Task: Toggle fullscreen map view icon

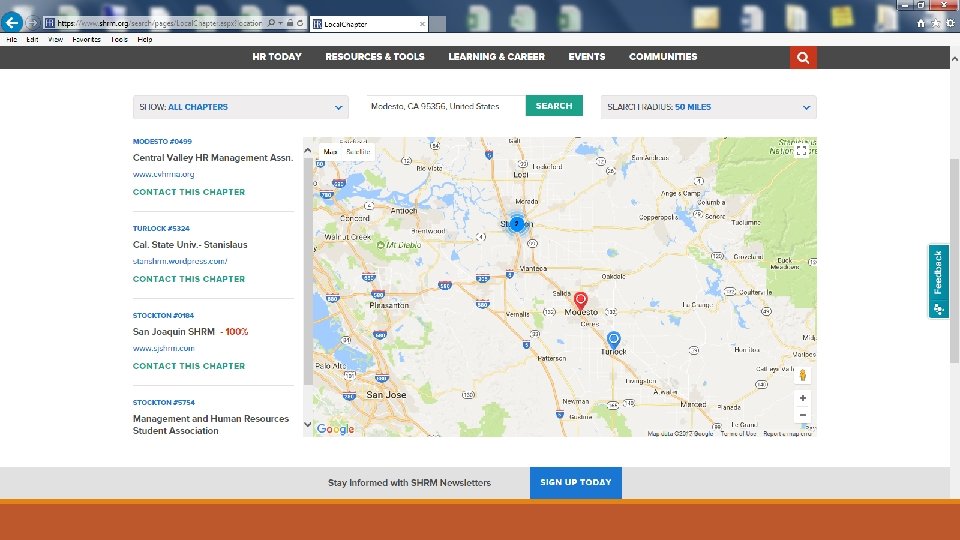Action: point(801,151)
